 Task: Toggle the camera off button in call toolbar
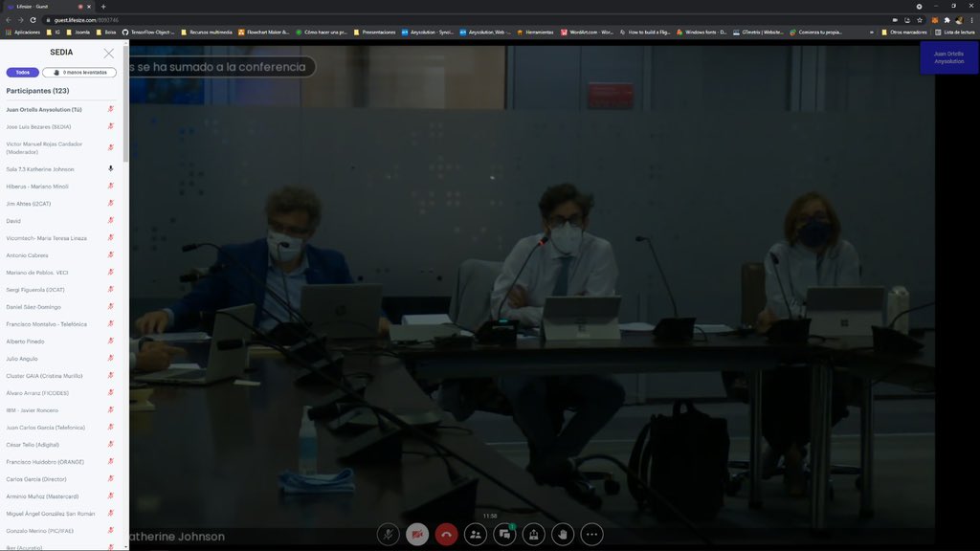point(417,535)
